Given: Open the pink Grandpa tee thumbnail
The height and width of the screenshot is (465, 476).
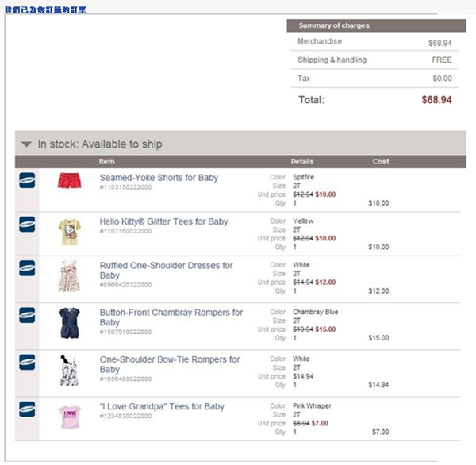Looking at the screenshot, I should (x=70, y=417).
